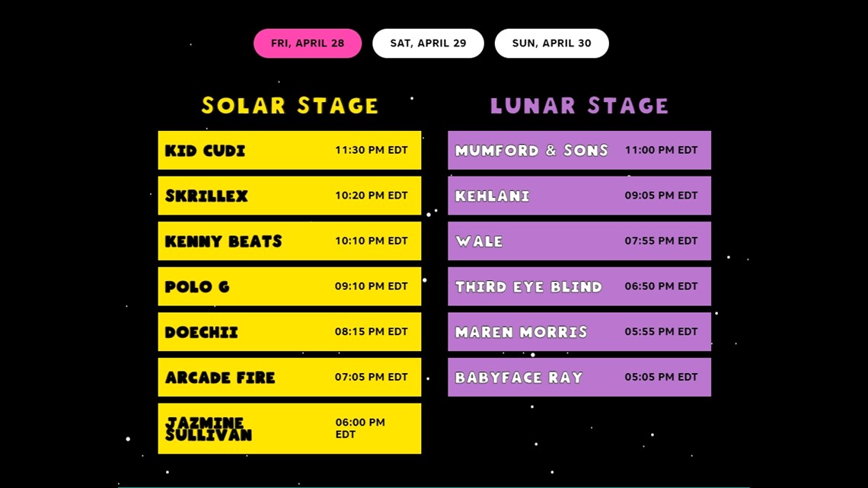
Task: Open the Skrillex 10:20 PM set
Action: (x=289, y=196)
